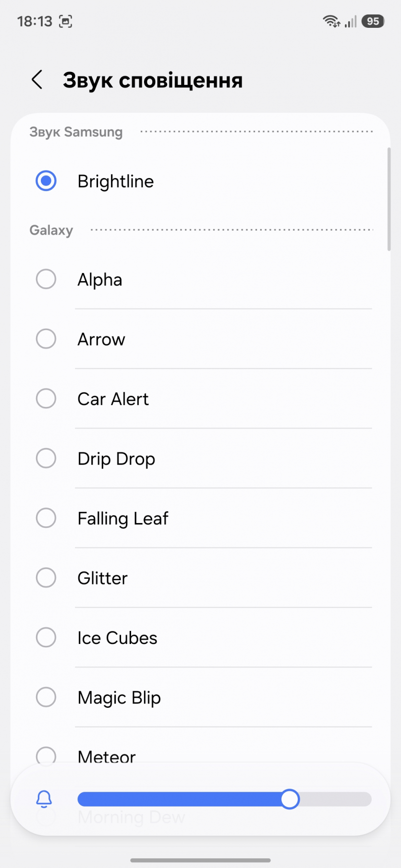This screenshot has height=868, width=401.
Task: Choose Magic Blip notification sound
Action: tap(46, 697)
